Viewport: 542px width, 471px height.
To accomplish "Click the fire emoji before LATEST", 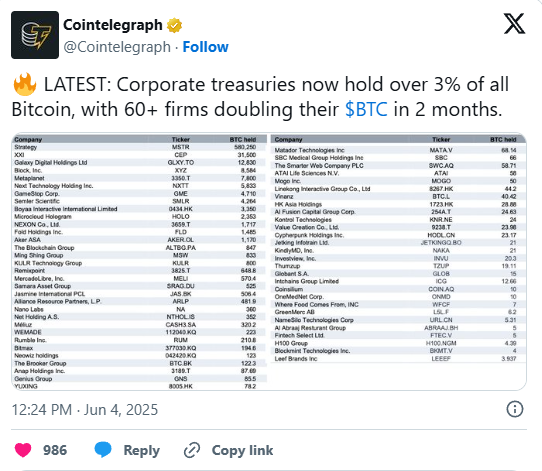I will coord(25,84).
